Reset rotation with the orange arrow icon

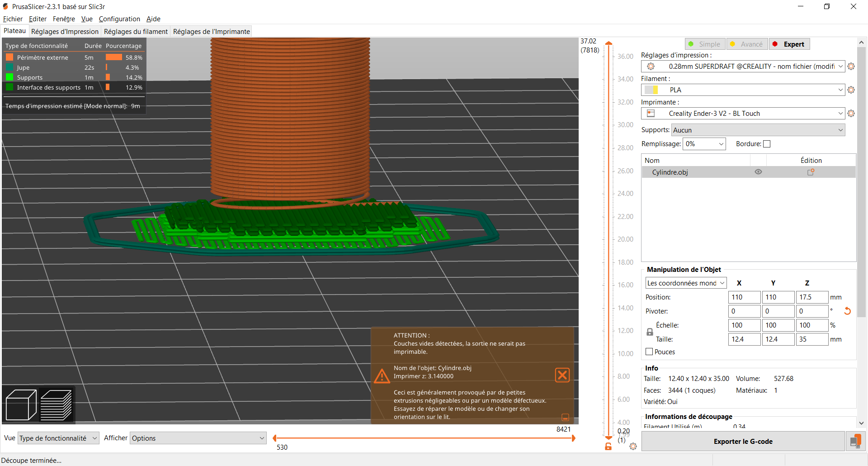tap(847, 311)
